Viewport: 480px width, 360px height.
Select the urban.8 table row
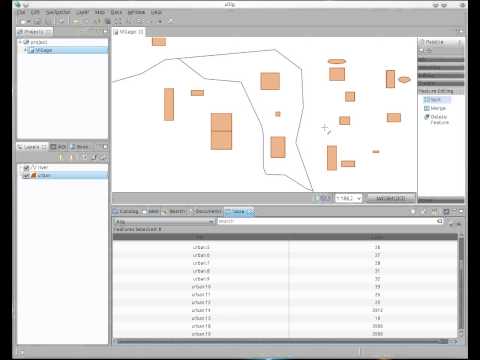coord(285,271)
